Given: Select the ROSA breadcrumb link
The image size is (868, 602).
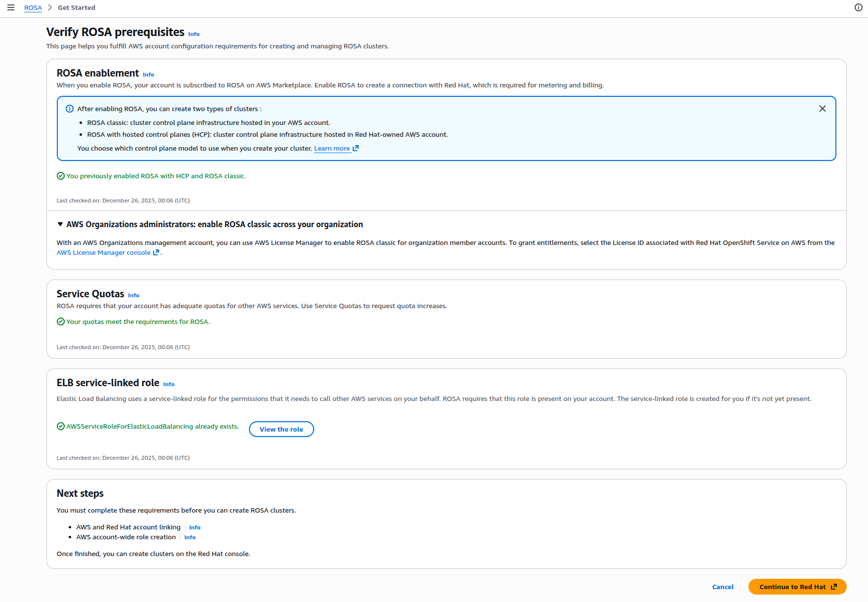Looking at the screenshot, I should click(x=33, y=7).
